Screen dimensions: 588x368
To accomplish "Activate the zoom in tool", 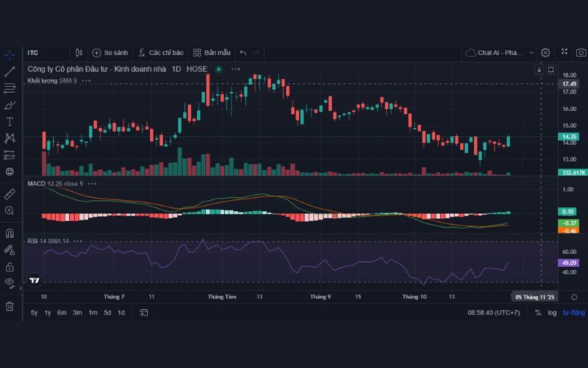I will pos(10,210).
